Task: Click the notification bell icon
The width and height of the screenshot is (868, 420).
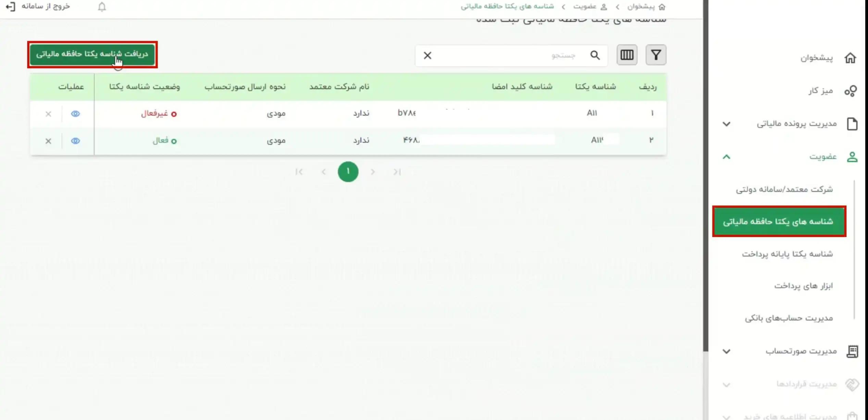Action: 102,7
